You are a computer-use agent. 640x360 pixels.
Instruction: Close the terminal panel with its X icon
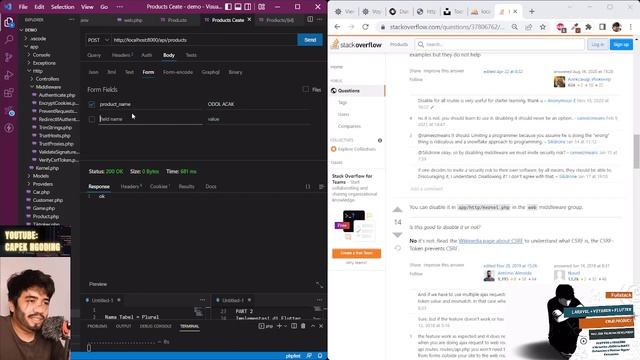click(x=321, y=326)
